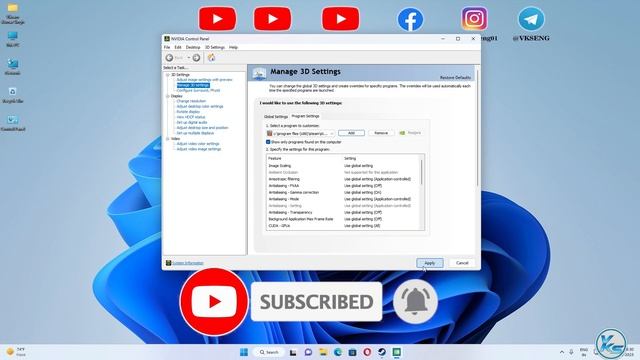Select Configure Surround, PhysX
Screen dimensions: 640x360
coord(198,91)
